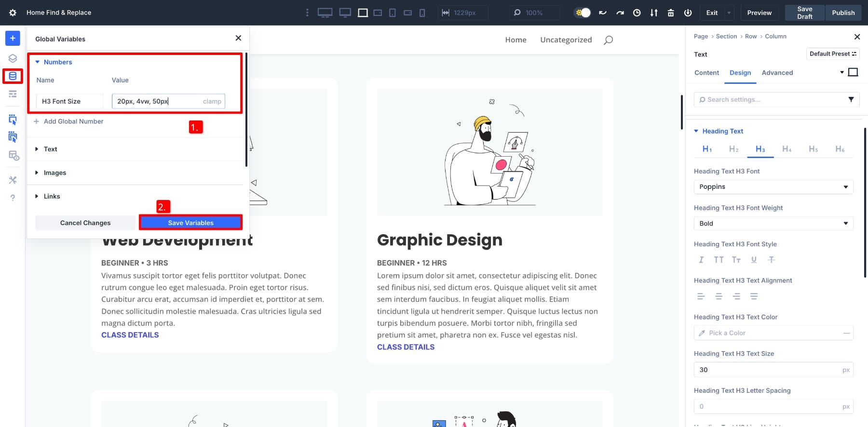This screenshot has height=427, width=868.
Task: Click the undo arrow in top toolbar
Action: point(603,13)
